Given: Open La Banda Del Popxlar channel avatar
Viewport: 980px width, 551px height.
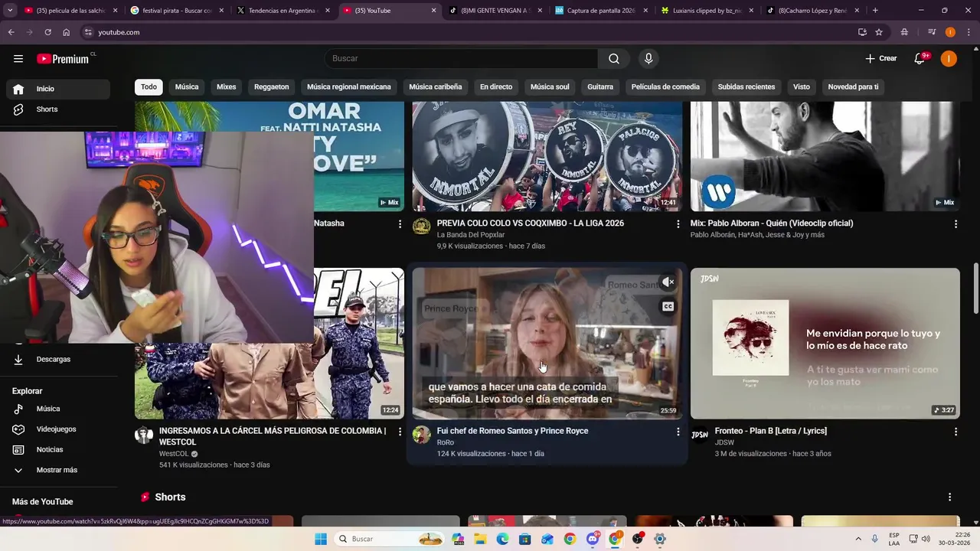Looking at the screenshot, I should coord(422,226).
